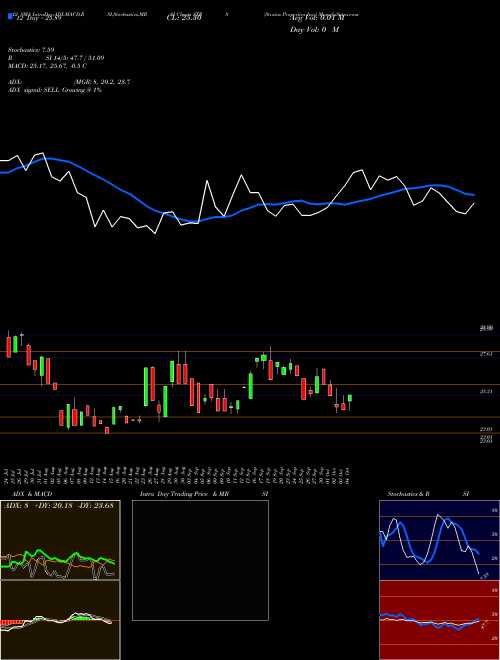Click the 'Stochastics & R SI' panel title
Image resolution: width=500 pixels, height=660 pixels.
click(428, 494)
